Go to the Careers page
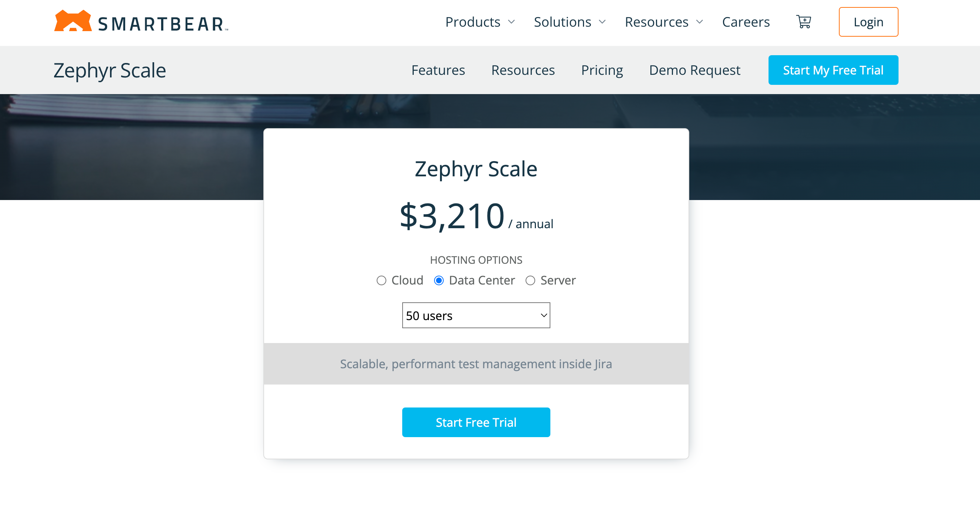 click(x=746, y=22)
